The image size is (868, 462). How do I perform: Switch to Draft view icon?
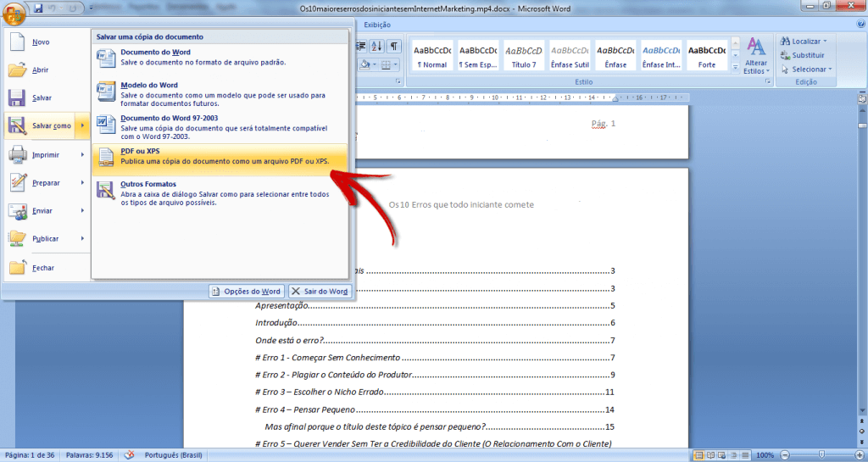pos(745,455)
